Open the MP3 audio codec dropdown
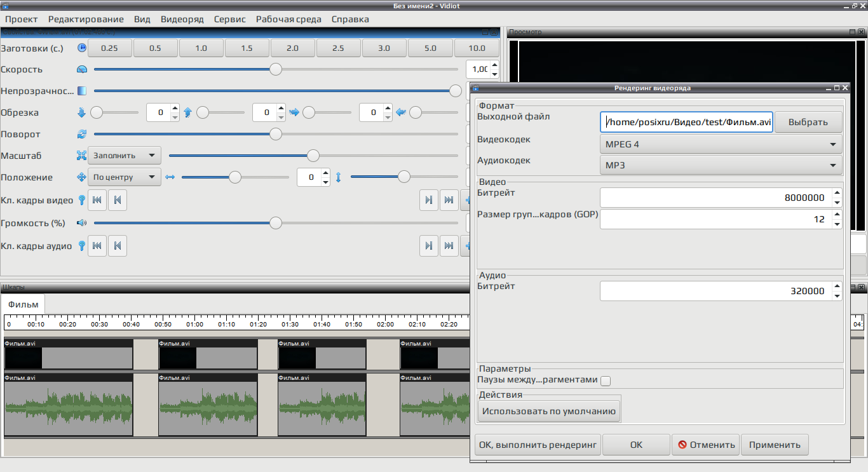The height and width of the screenshot is (472, 868). click(x=721, y=165)
